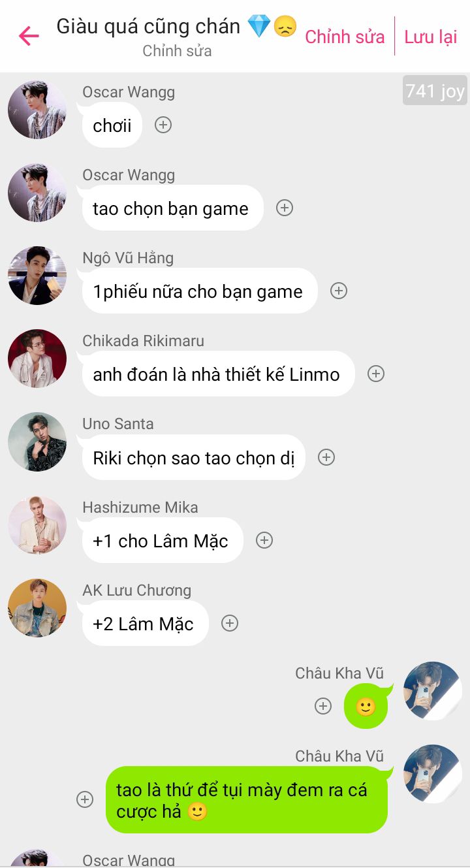Tap AK Lưu Chương's avatar

coord(37,608)
